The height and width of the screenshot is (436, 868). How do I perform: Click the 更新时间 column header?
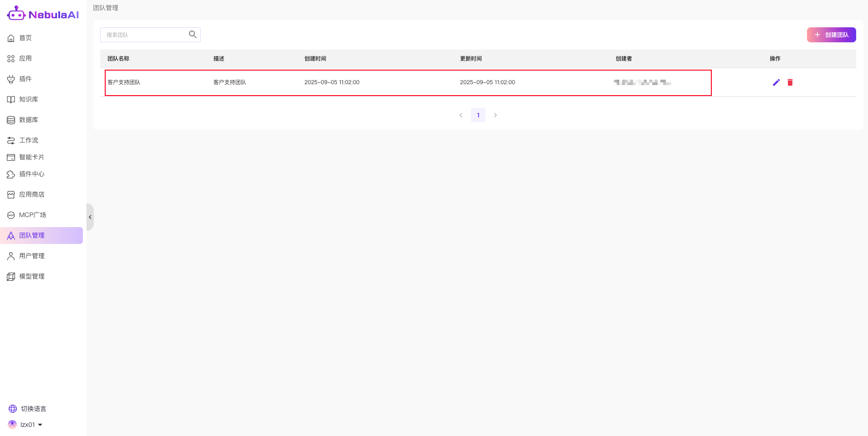471,59
